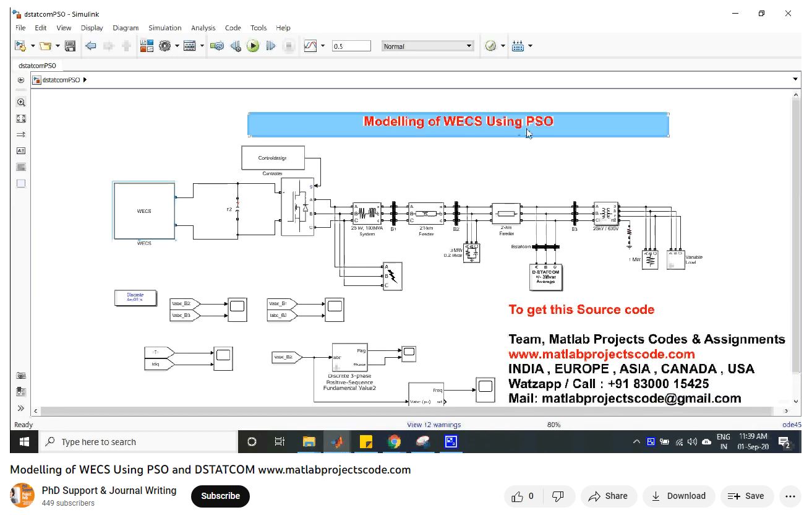The image size is (812, 515).
Task: Open Model Configuration Parameters gear icon
Action: click(165, 46)
